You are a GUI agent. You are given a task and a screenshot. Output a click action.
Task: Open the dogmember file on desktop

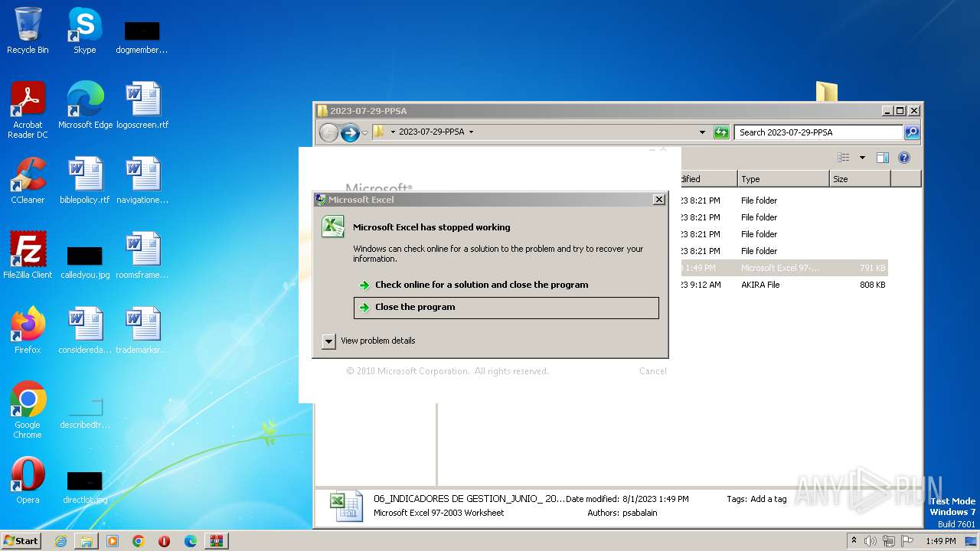[x=142, y=37]
